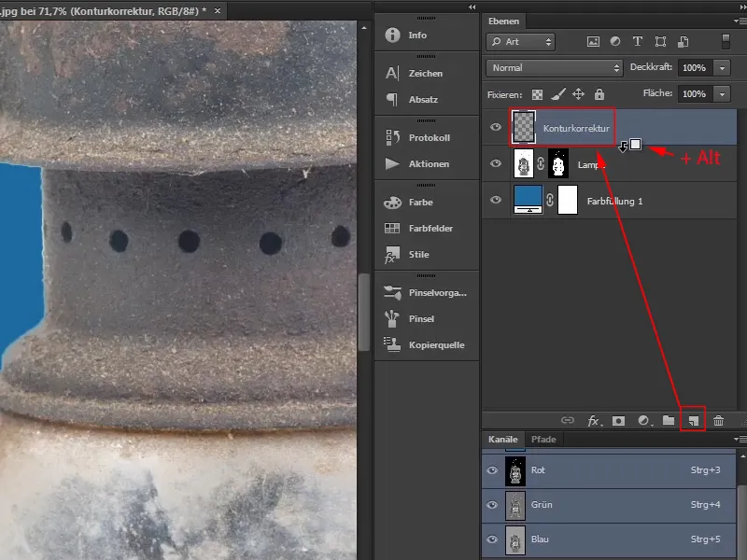747x560 pixels.
Task: Close the document tab
Action: point(218,10)
